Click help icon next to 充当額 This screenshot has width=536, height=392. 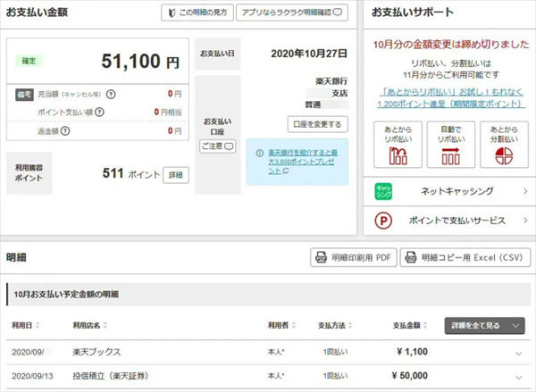point(111,94)
